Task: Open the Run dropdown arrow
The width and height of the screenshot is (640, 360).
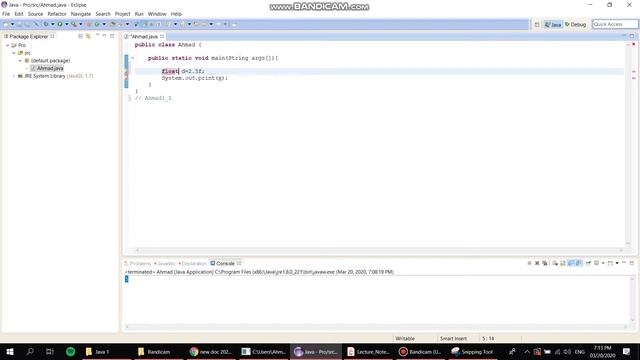Action: 67,24
